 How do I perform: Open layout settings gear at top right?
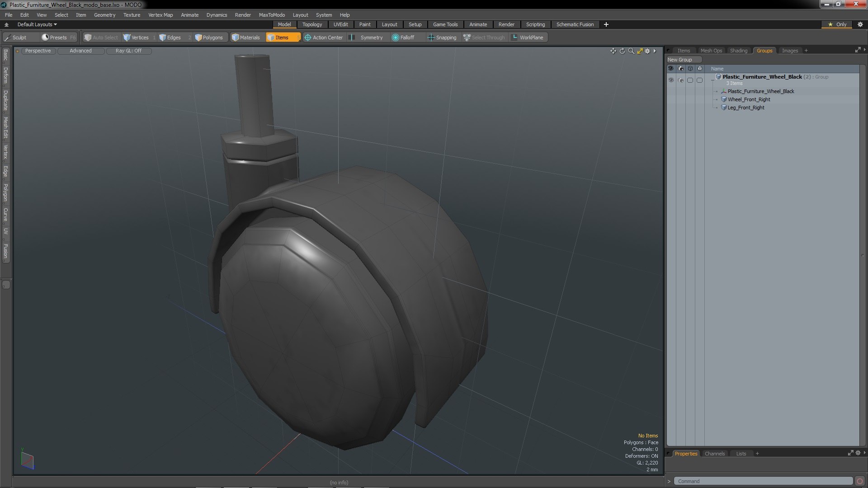(x=860, y=24)
